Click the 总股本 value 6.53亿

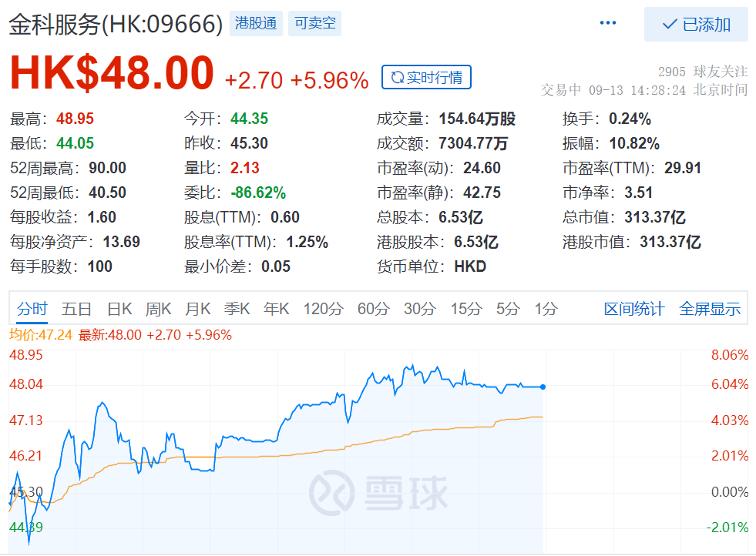coord(460,217)
